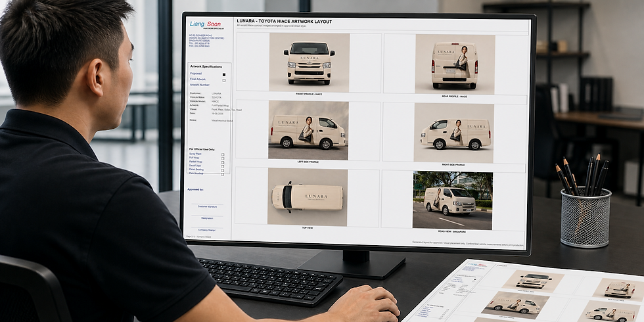
Task: Click the Customer value 'LUNARA'
Action: pos(216,93)
